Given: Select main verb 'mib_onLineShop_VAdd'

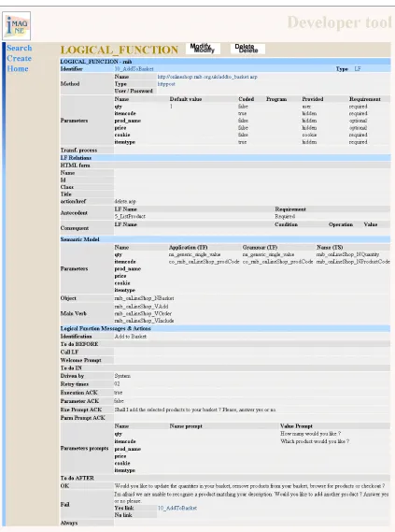Looking at the screenshot, I should 141,307.
